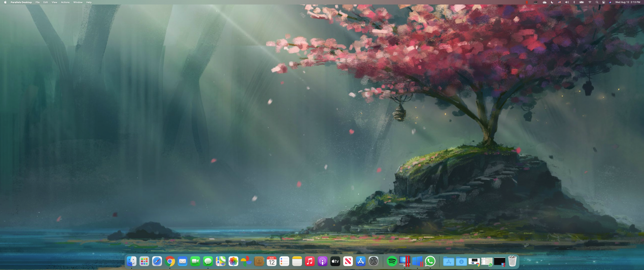
Task: Open Creative Cloud menu bar icon
Action: tap(535, 2)
